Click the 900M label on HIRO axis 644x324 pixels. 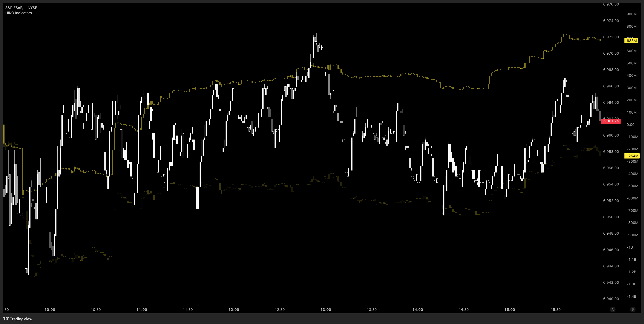(631, 14)
